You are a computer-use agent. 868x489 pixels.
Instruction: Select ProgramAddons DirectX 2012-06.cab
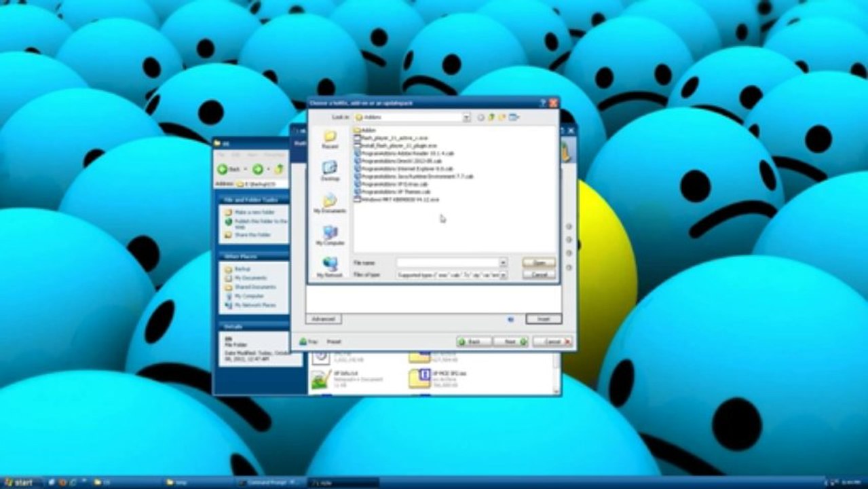point(398,161)
